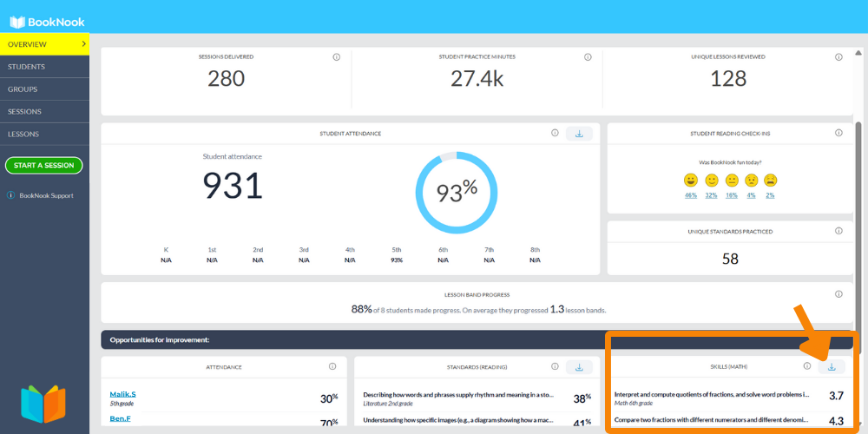Open the Attendance opportunities info icon
868x434 pixels.
[x=332, y=366]
